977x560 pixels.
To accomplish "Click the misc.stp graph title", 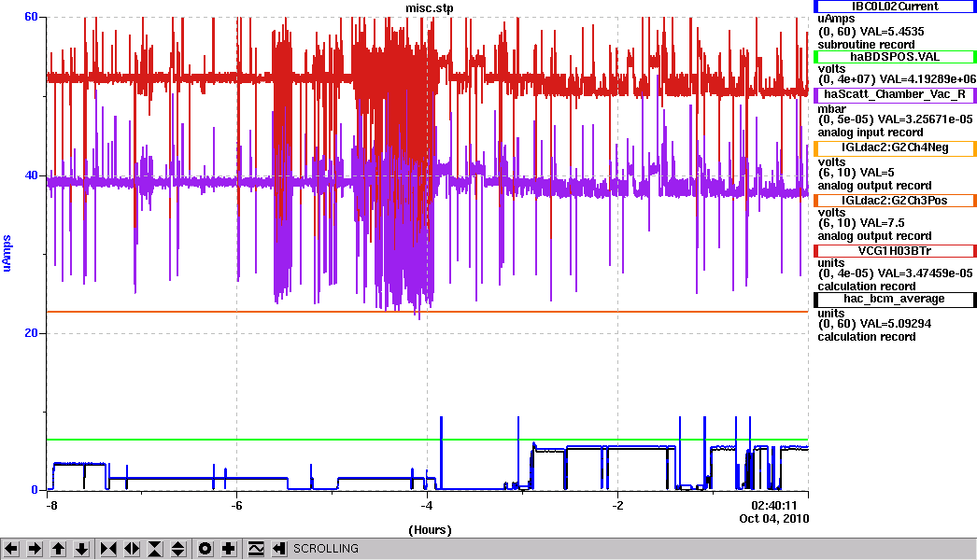I will point(430,8).
